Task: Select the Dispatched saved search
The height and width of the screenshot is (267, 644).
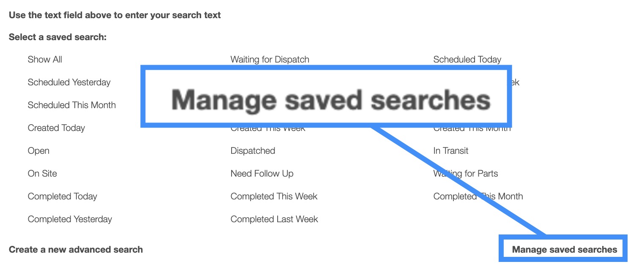Action: pyautogui.click(x=253, y=151)
